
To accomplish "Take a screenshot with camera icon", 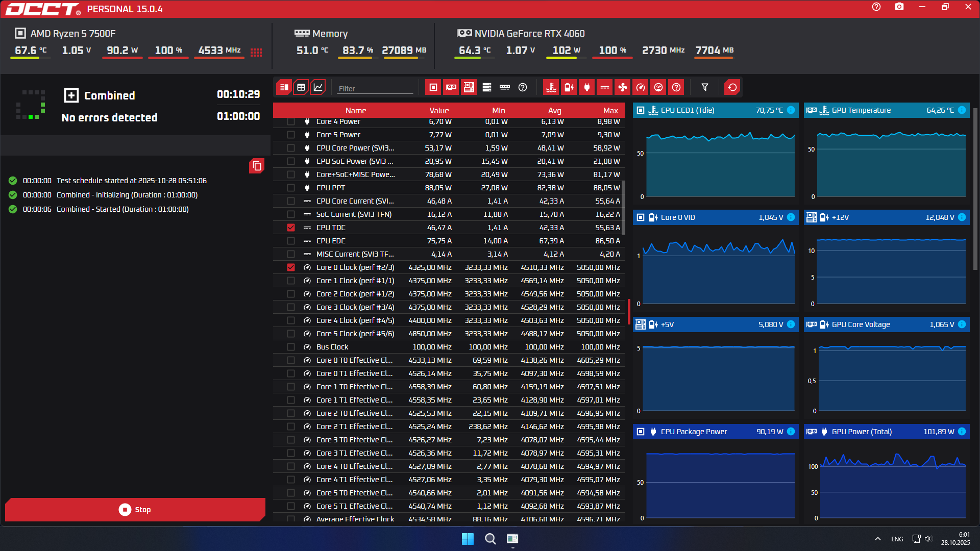I will pyautogui.click(x=899, y=7).
